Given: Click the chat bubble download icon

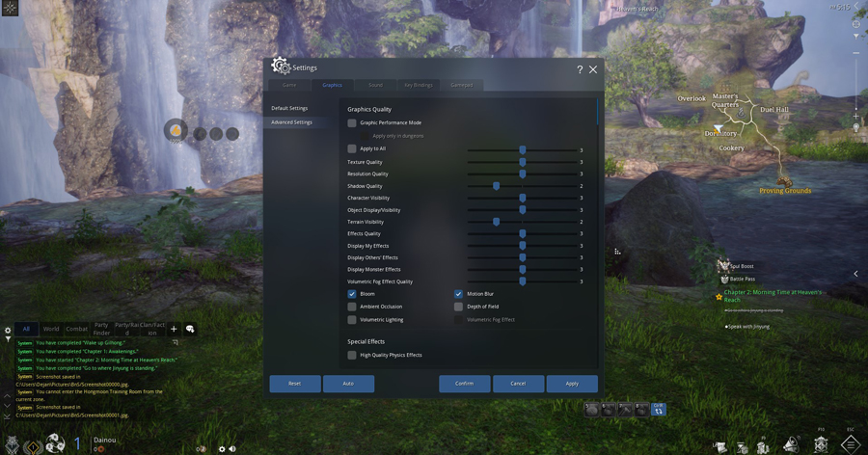Looking at the screenshot, I should point(190,329).
